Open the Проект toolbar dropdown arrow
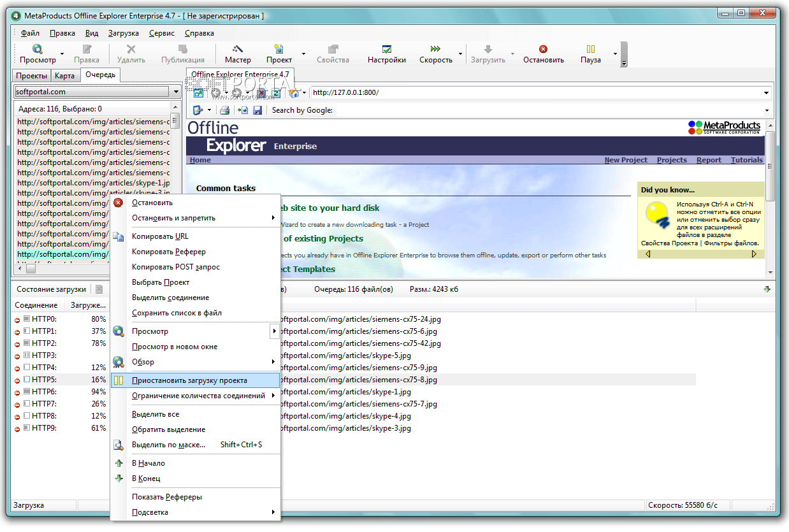Screen dimensions: 789x532 coord(303,54)
